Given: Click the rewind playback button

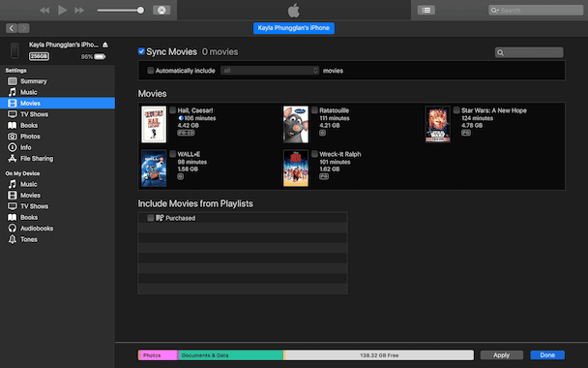Looking at the screenshot, I should tap(44, 10).
